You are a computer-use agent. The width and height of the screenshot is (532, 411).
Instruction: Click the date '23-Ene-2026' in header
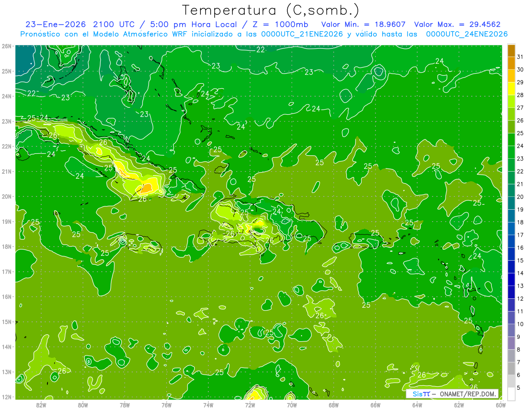pos(55,24)
